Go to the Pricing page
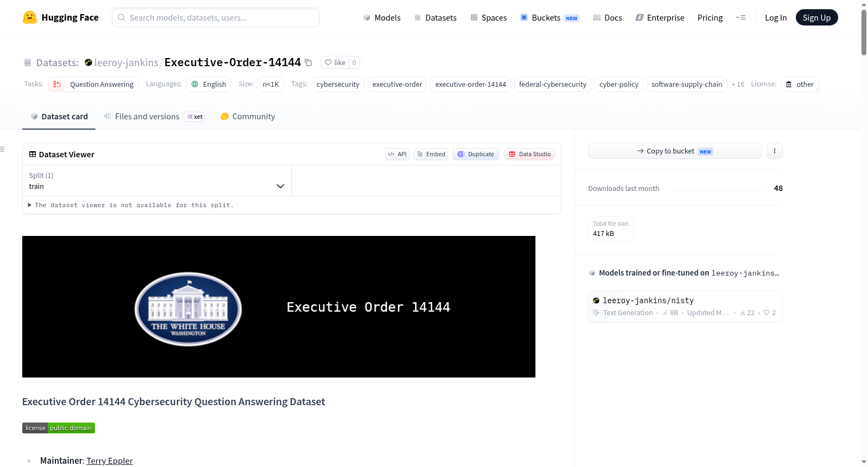The height and width of the screenshot is (467, 868). pos(710,17)
